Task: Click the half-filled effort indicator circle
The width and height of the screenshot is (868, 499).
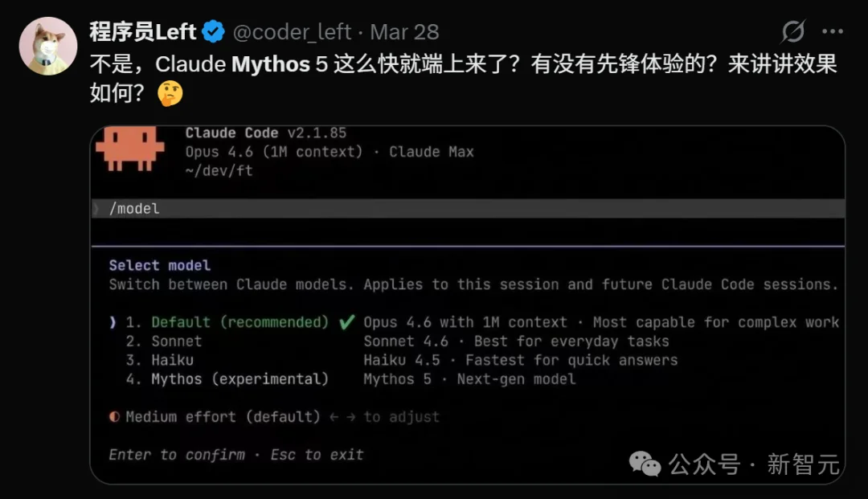Action: 114,416
